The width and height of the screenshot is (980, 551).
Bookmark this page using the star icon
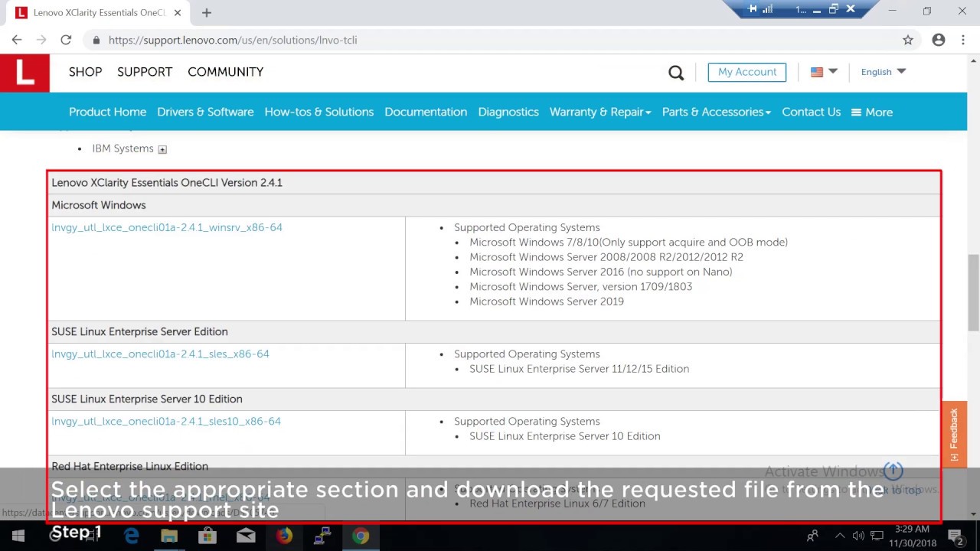click(908, 40)
